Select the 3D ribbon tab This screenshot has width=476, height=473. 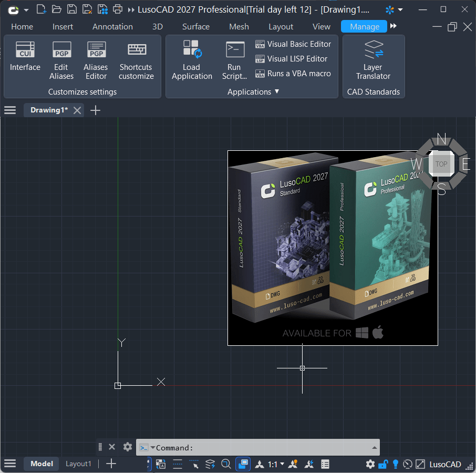point(158,27)
